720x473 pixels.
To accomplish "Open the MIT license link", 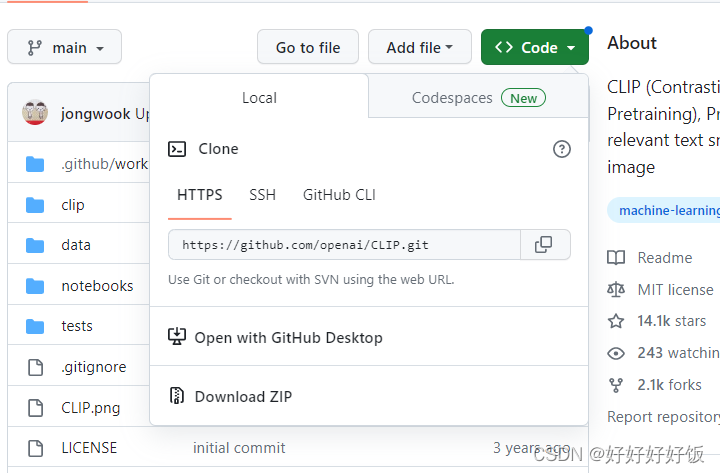I will click(675, 290).
